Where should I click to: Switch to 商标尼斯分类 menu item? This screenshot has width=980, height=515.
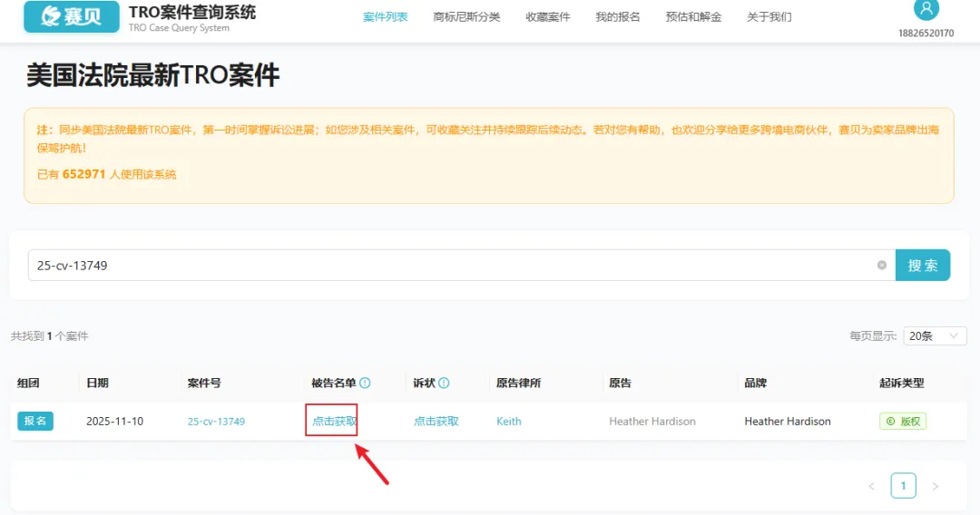466,17
